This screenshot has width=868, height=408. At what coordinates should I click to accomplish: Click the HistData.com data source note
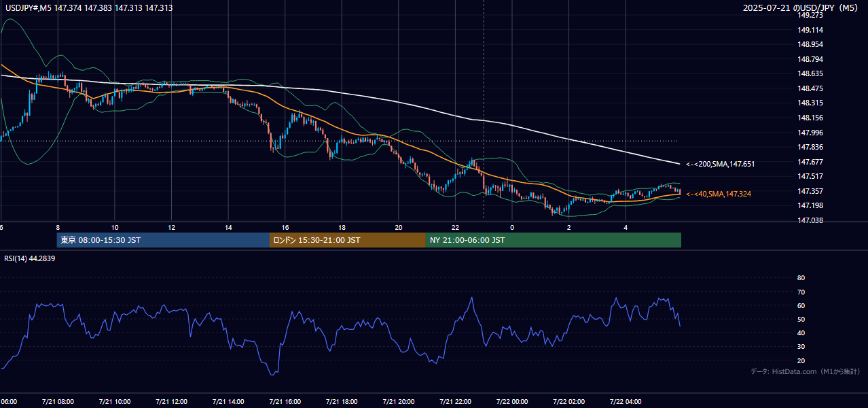pyautogui.click(x=806, y=371)
